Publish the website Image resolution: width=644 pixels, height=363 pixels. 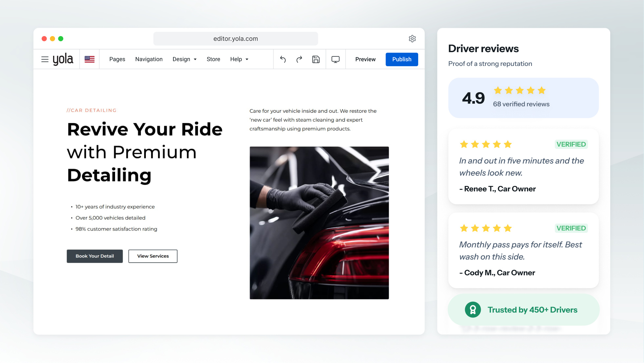(402, 59)
